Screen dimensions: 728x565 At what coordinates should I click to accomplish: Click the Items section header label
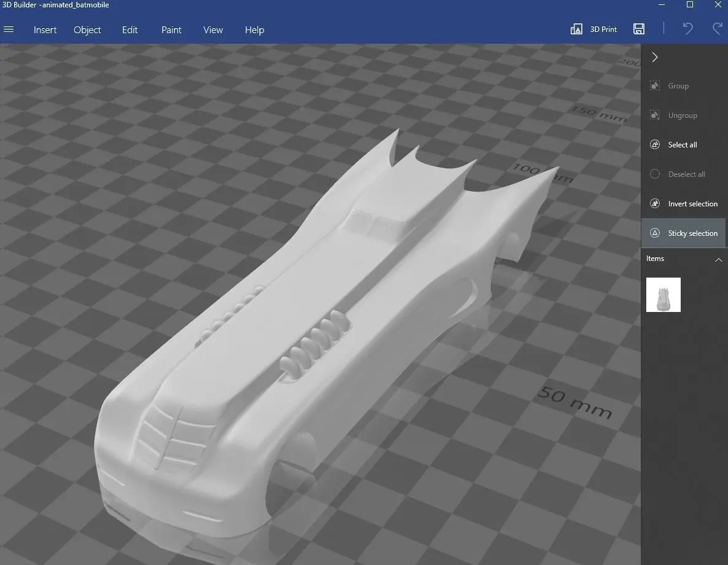(x=655, y=259)
